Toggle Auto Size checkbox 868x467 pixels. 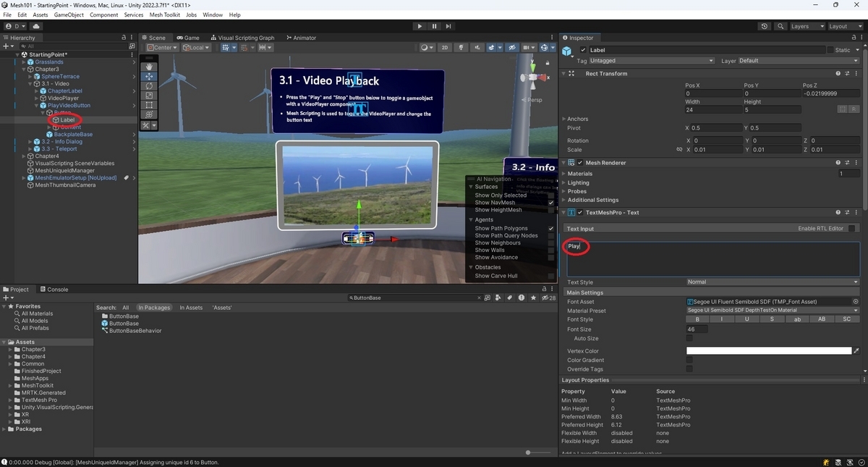(689, 338)
